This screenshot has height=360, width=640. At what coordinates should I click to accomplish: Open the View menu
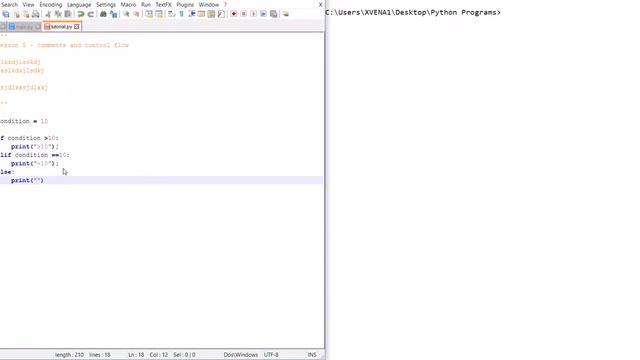coord(28,4)
